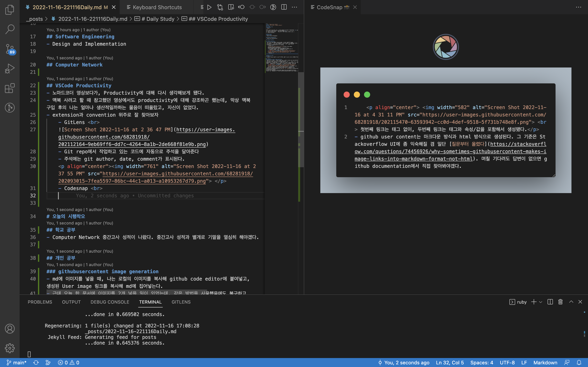The width and height of the screenshot is (588, 367).
Task: Click the notifications bell in status bar
Action: [x=579, y=362]
